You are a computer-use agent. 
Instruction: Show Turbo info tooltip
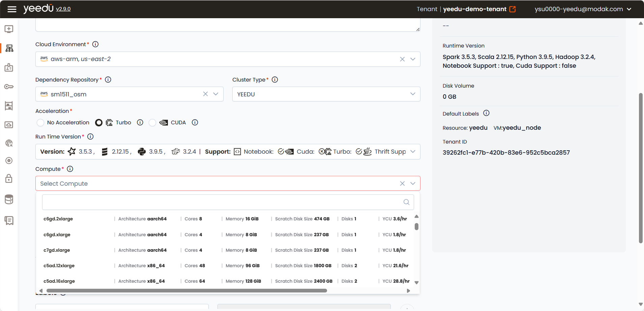pyautogui.click(x=140, y=122)
